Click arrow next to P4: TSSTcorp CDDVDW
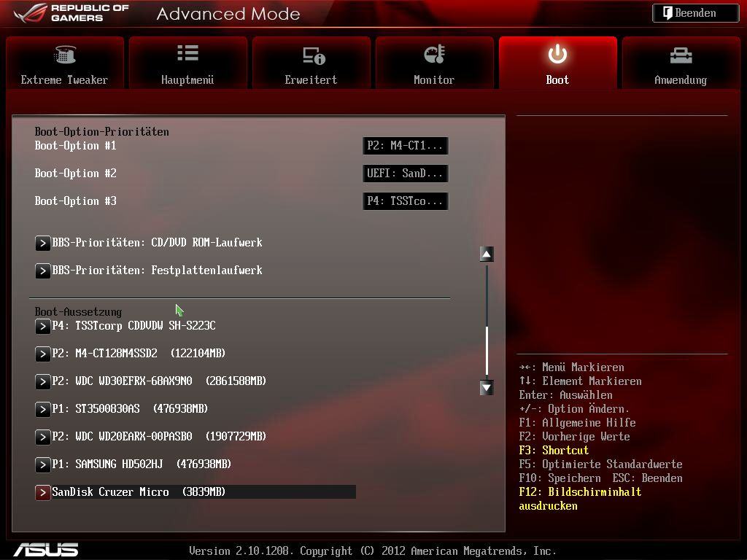The height and width of the screenshot is (560, 747). click(42, 326)
